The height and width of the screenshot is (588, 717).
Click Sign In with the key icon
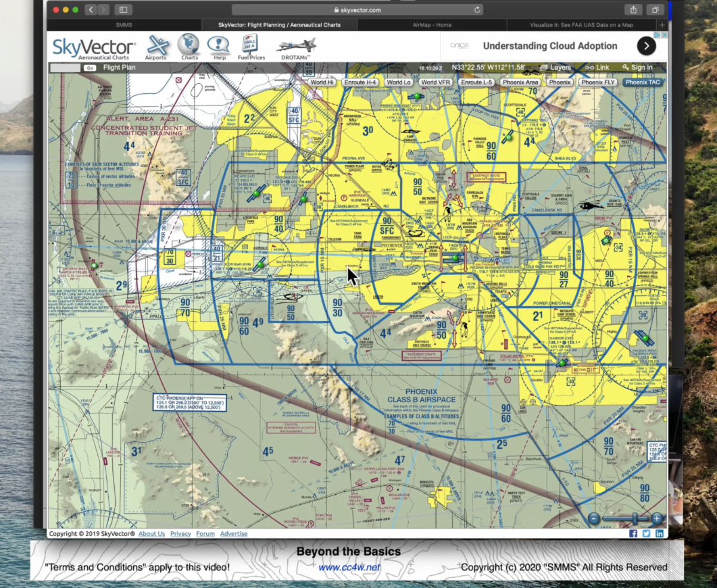click(638, 68)
